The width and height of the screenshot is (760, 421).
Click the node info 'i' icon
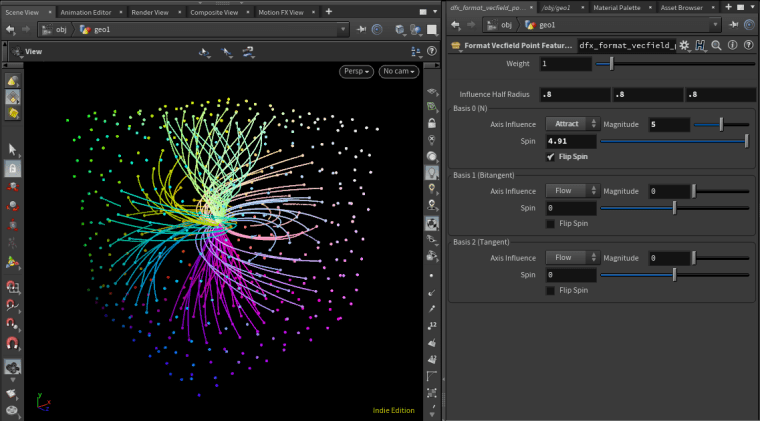[733, 45]
